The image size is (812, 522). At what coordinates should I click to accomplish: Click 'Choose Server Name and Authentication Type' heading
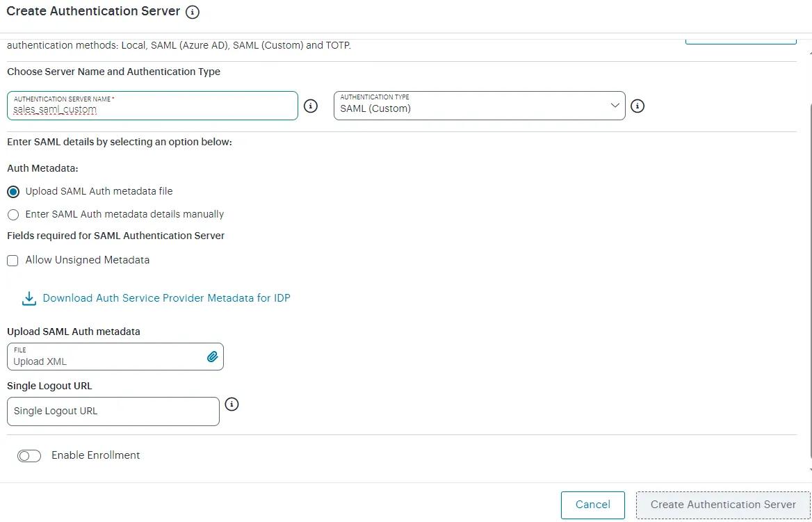(114, 72)
